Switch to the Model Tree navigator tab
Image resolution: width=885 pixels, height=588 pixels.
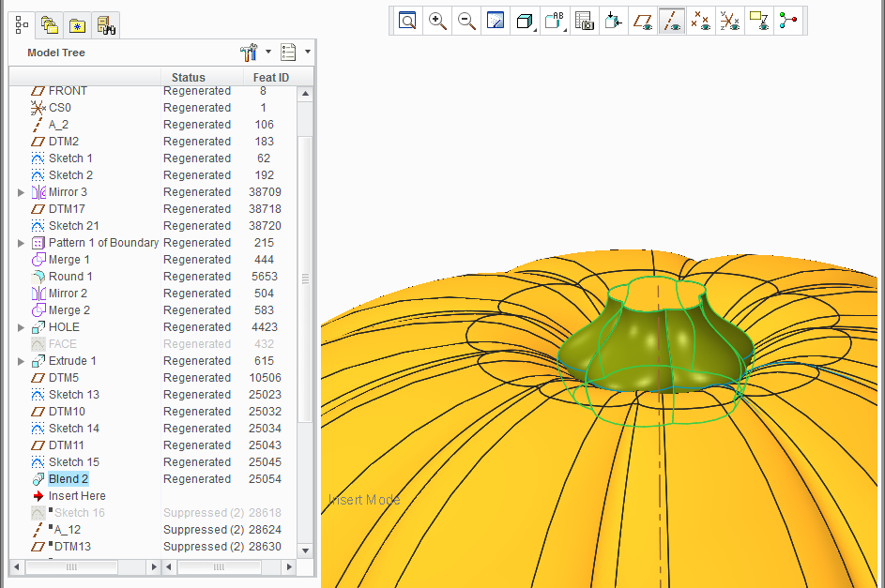pos(22,24)
